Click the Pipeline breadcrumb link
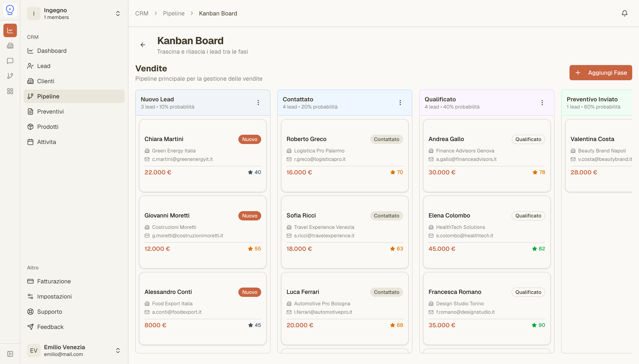 174,14
